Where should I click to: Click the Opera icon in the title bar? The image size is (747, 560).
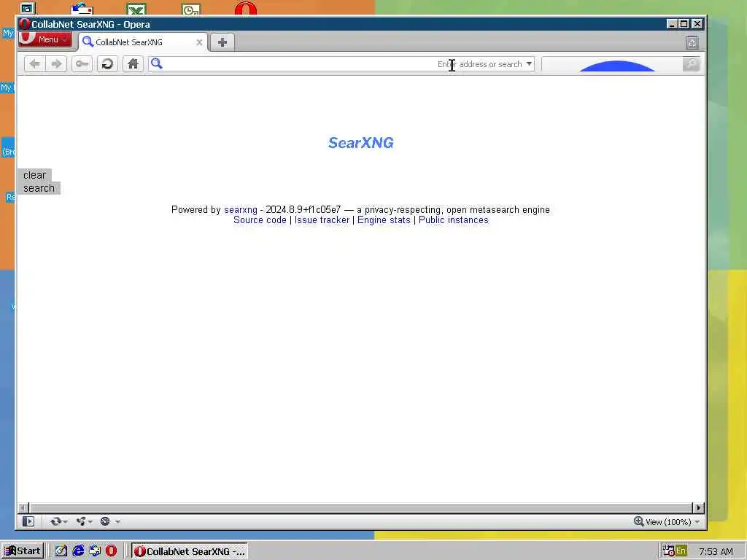pyautogui.click(x=25, y=24)
